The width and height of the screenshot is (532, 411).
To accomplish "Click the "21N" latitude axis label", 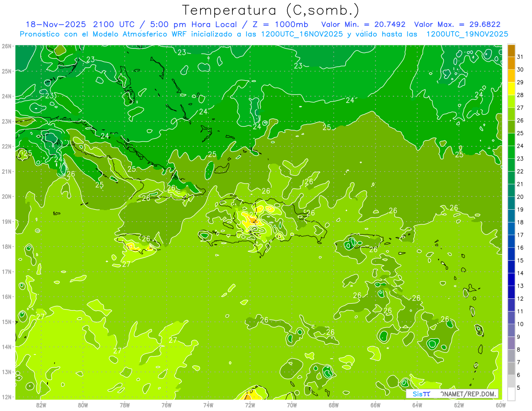I will click(x=7, y=171).
